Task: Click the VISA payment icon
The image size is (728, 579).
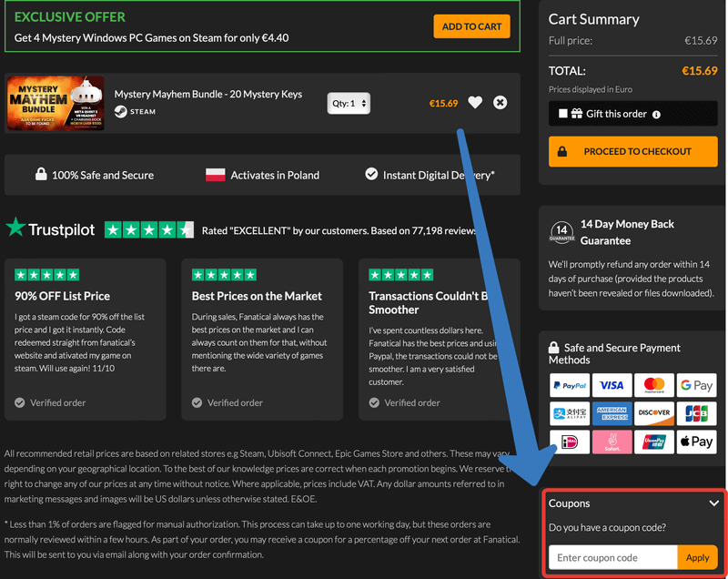Action: click(x=612, y=385)
